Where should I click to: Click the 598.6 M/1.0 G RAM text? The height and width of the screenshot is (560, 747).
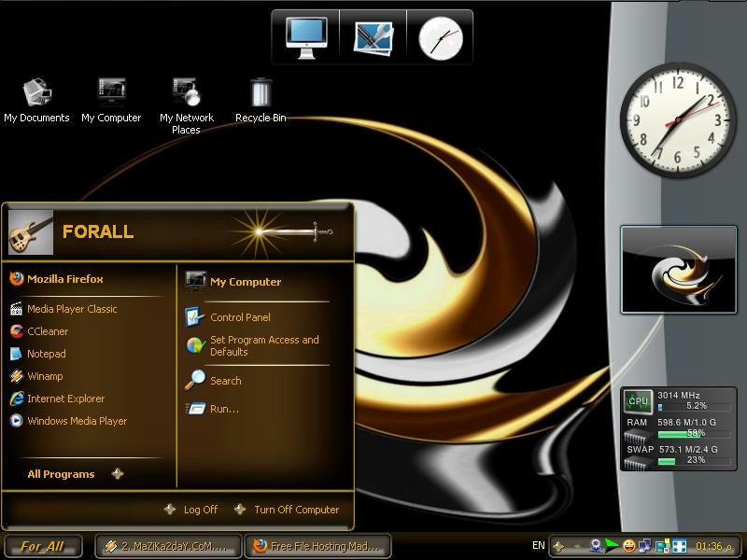686,423
